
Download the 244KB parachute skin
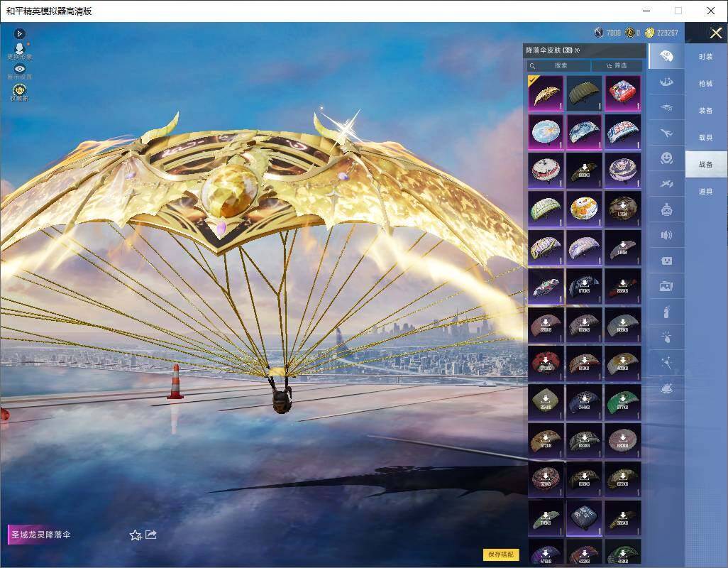tap(584, 402)
